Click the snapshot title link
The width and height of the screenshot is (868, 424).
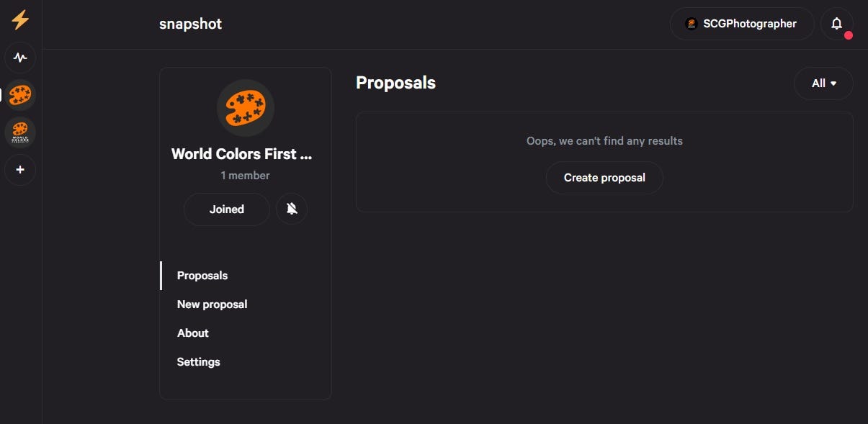click(191, 24)
